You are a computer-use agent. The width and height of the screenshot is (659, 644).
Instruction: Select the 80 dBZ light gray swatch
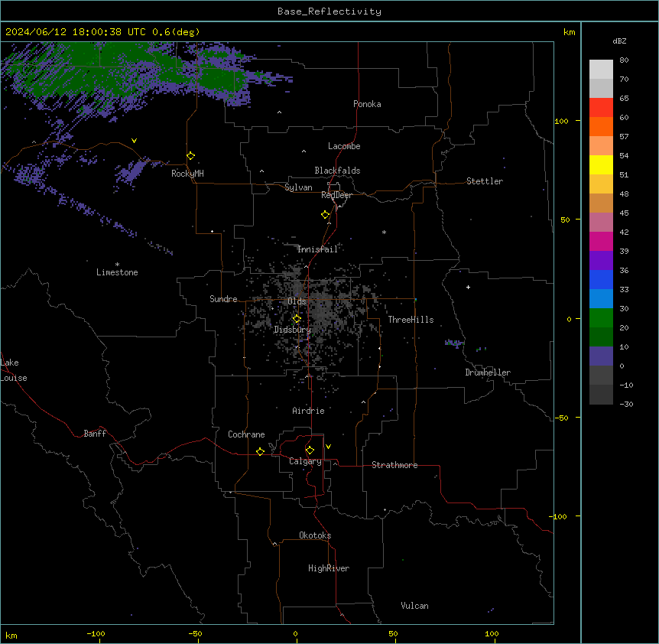click(601, 69)
